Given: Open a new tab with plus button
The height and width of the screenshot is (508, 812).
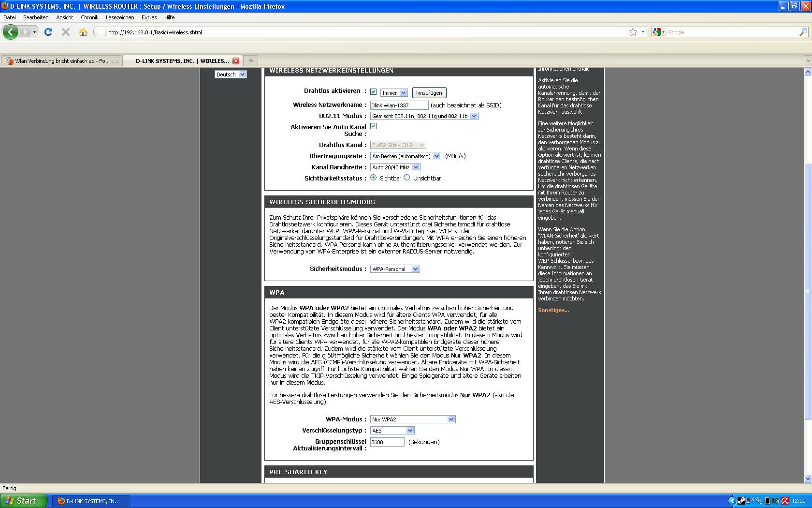Looking at the screenshot, I should pyautogui.click(x=250, y=61).
